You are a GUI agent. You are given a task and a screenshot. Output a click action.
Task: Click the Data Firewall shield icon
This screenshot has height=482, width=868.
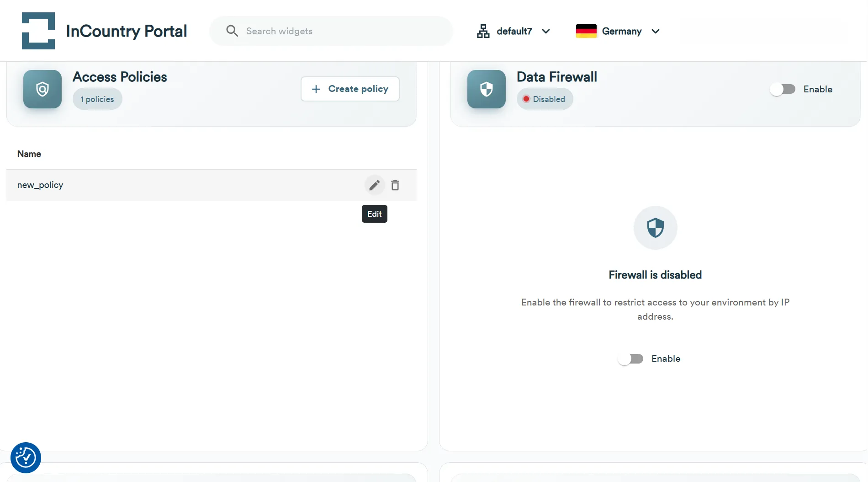coord(487,89)
